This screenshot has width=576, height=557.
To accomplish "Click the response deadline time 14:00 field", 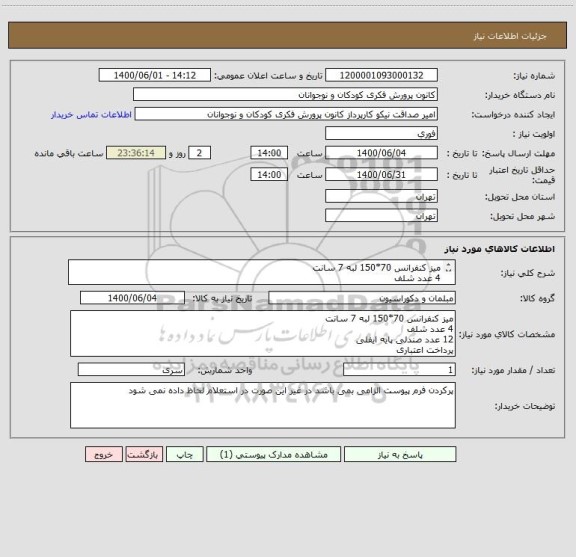I will click(x=269, y=153).
